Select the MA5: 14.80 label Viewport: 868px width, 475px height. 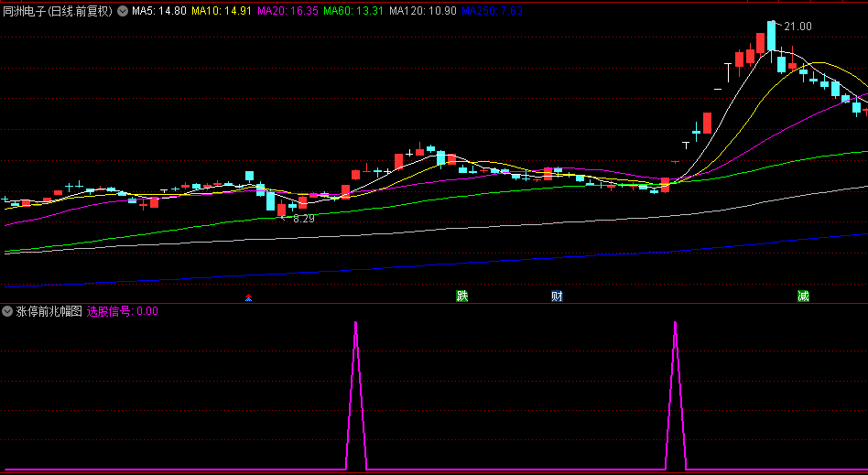(x=159, y=11)
